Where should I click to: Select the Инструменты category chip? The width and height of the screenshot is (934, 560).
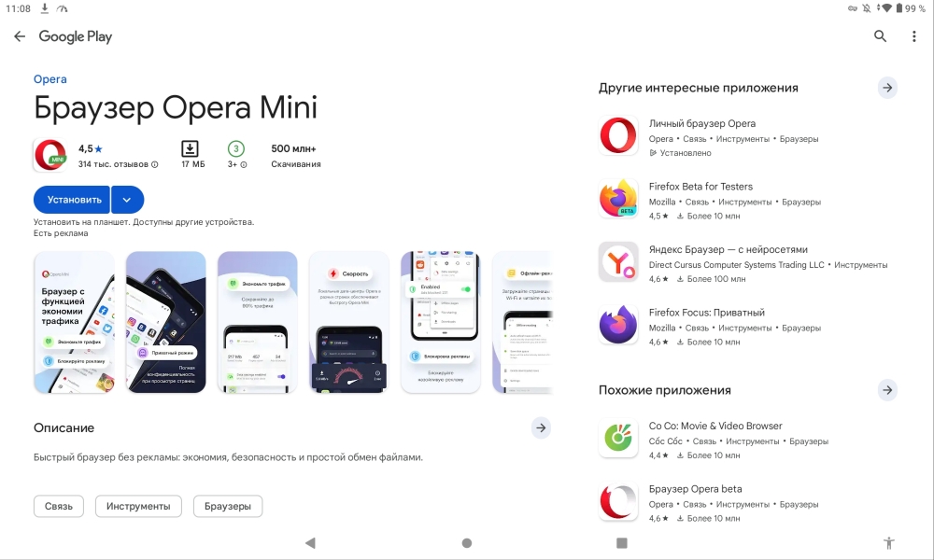[x=138, y=507]
